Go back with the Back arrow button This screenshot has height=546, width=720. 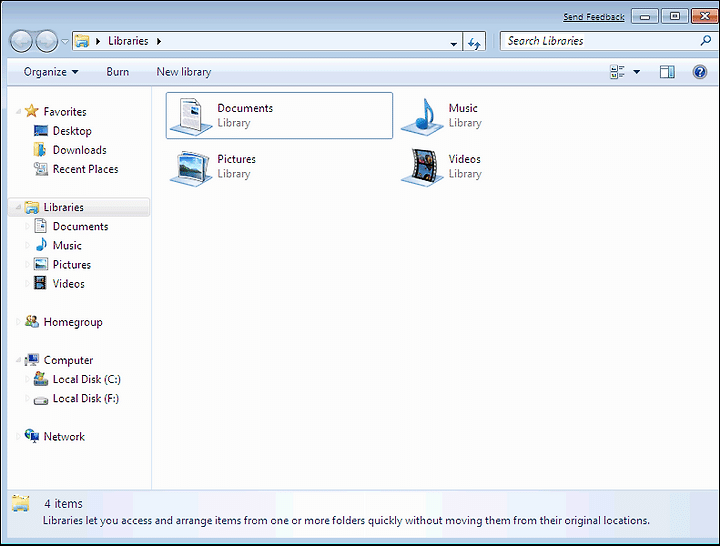click(21, 41)
